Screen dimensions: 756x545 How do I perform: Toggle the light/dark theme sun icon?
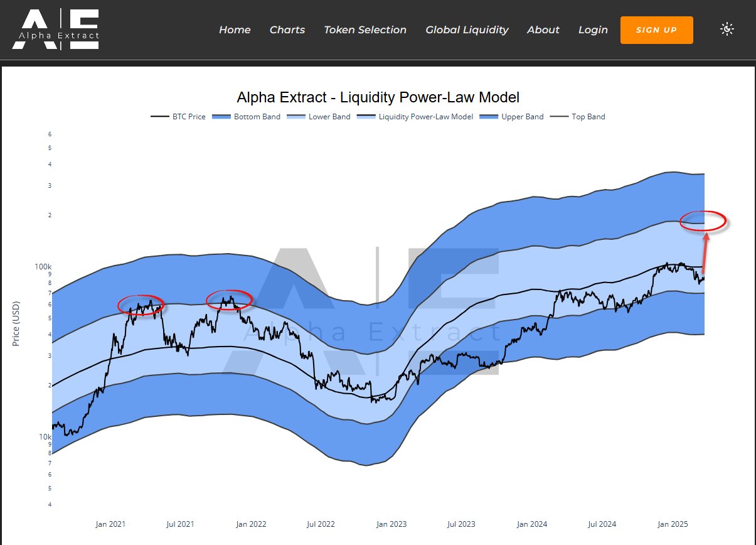coord(727,29)
